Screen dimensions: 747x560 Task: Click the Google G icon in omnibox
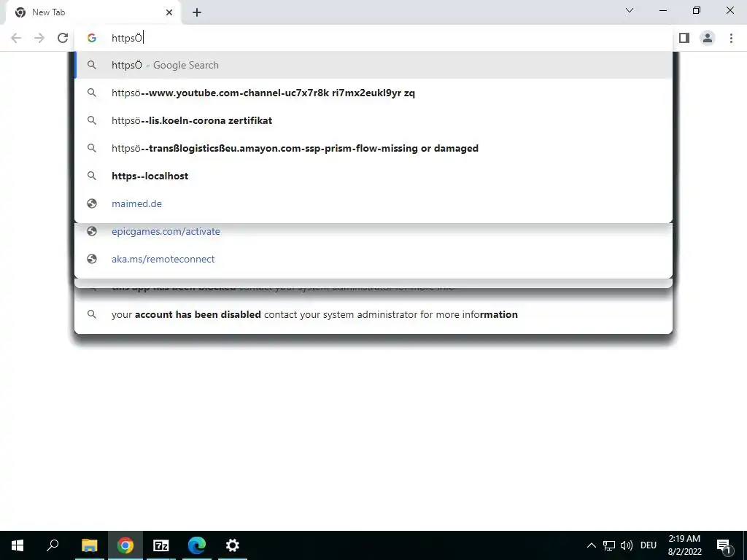point(92,38)
